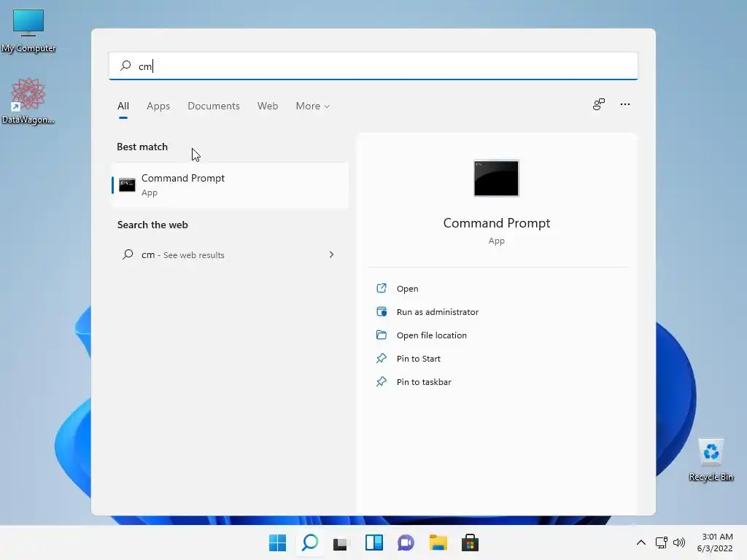Choose Pin to taskbar
This screenshot has height=560, width=747.
click(424, 382)
